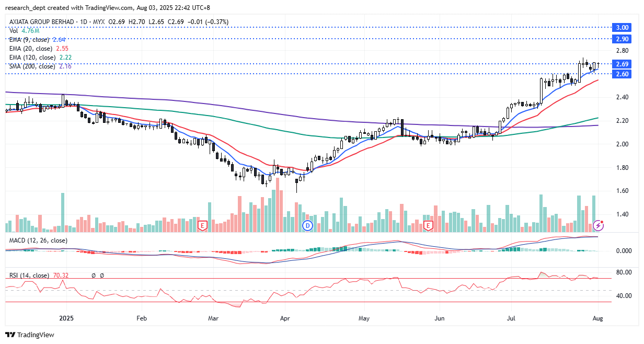The width and height of the screenshot is (644, 344).
Task: Click the RSI 40.00 axis value
Action: [623, 296]
